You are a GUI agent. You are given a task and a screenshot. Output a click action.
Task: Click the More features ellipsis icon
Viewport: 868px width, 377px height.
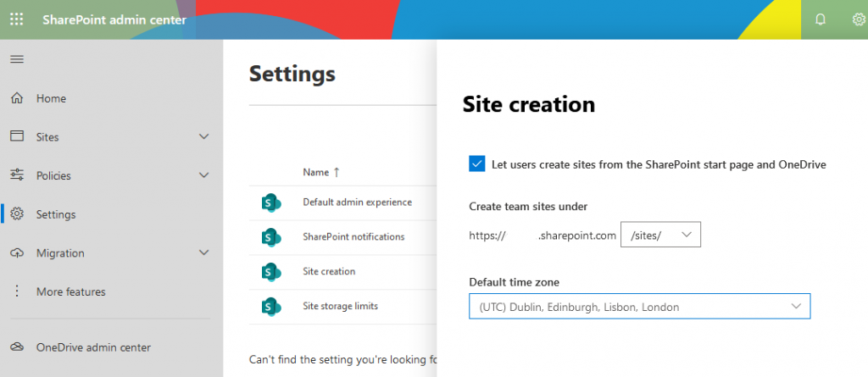click(x=17, y=291)
